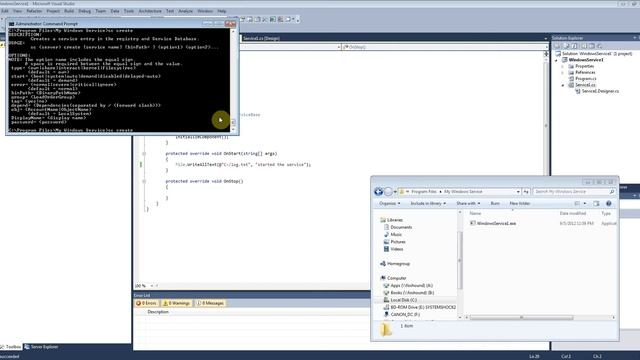Image resolution: width=640 pixels, height=360 pixels.
Task: Click the Description column header in Error List
Action: pyautogui.click(x=158, y=312)
